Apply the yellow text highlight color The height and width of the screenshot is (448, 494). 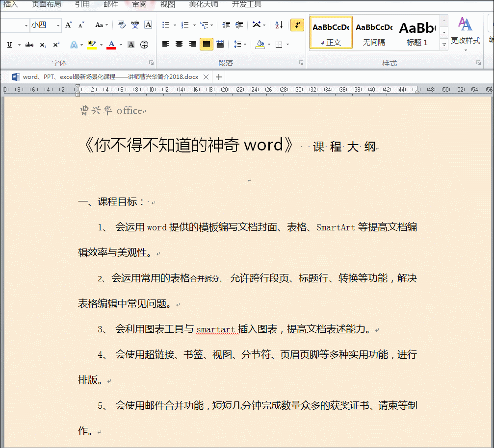[x=92, y=45]
